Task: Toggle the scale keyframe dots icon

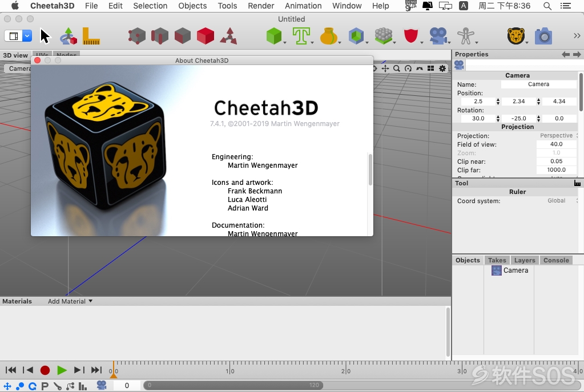Action: pyautogui.click(x=20, y=386)
